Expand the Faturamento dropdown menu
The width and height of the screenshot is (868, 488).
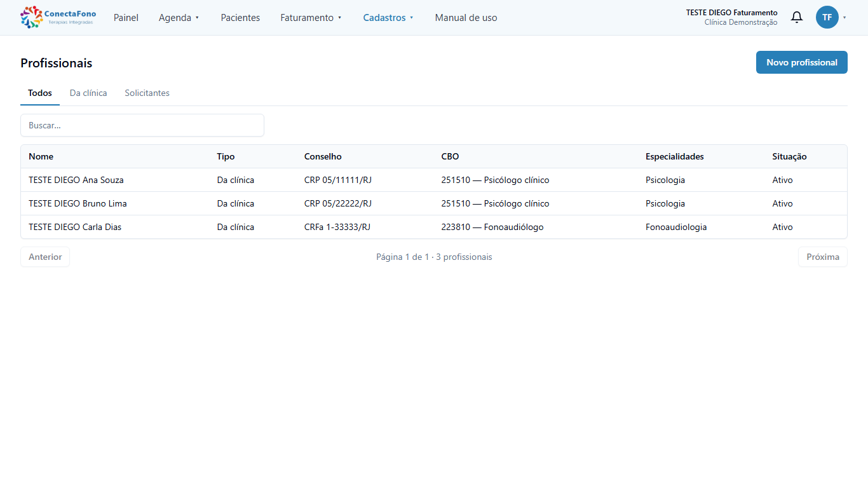click(x=311, y=18)
